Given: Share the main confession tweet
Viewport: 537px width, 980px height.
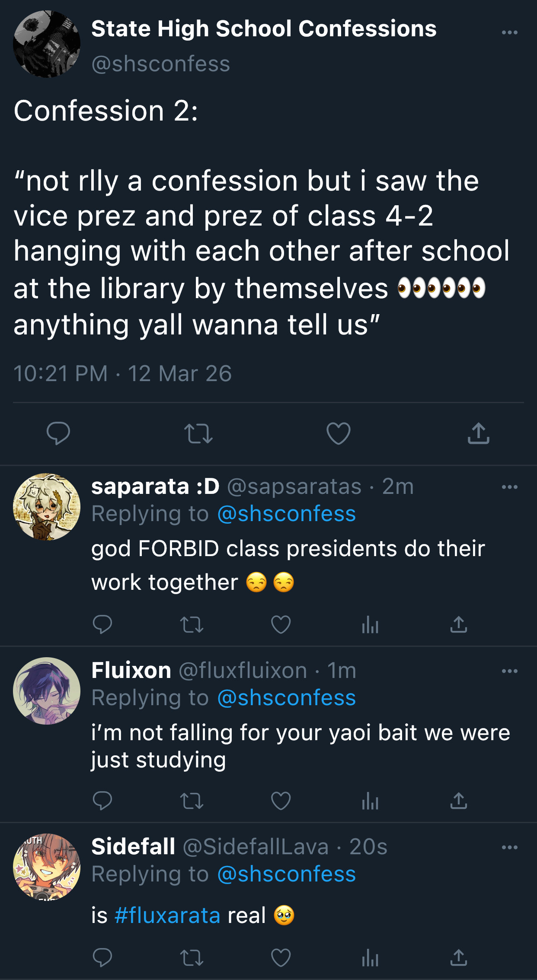Looking at the screenshot, I should (478, 433).
